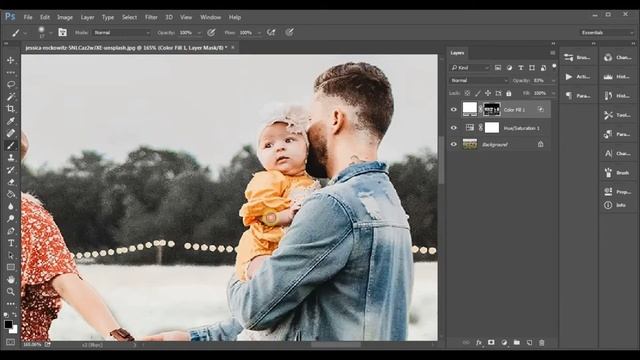
Task: Enable lock transparent pixels
Action: 467,93
